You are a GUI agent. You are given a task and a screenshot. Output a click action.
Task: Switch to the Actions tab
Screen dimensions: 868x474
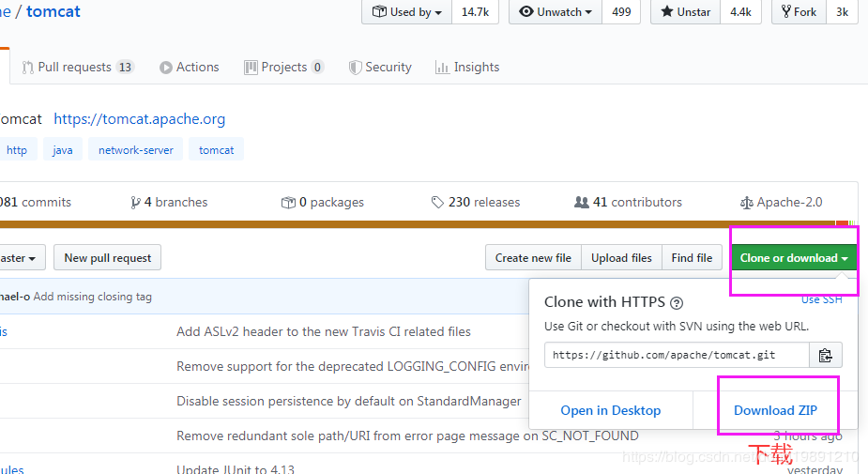point(190,67)
